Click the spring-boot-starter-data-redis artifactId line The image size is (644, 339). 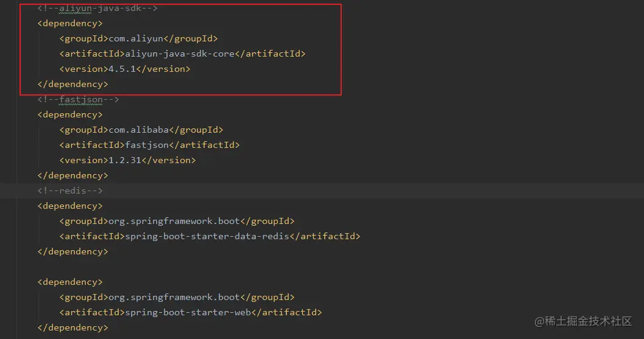coord(210,236)
